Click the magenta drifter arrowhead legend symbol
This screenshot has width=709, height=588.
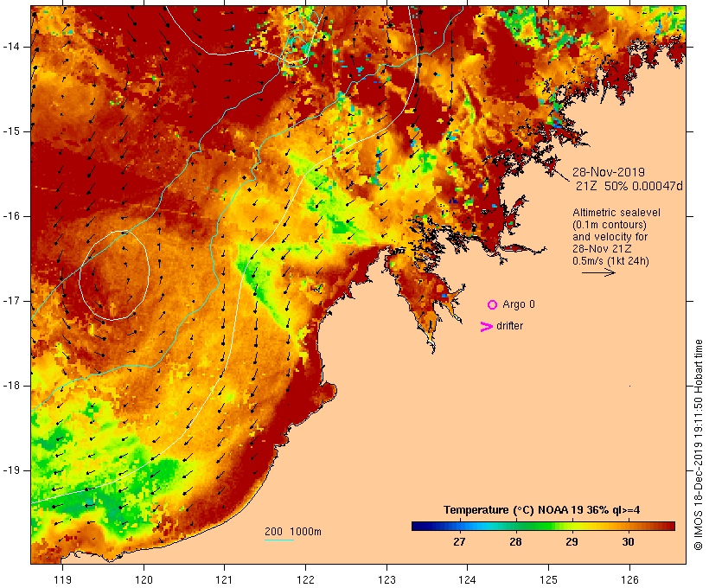pos(486,327)
